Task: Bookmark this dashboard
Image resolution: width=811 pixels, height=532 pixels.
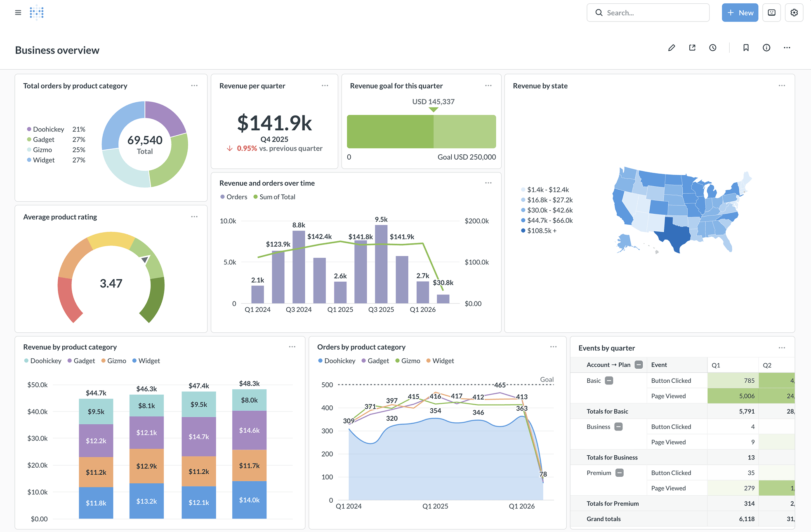Action: pos(746,47)
